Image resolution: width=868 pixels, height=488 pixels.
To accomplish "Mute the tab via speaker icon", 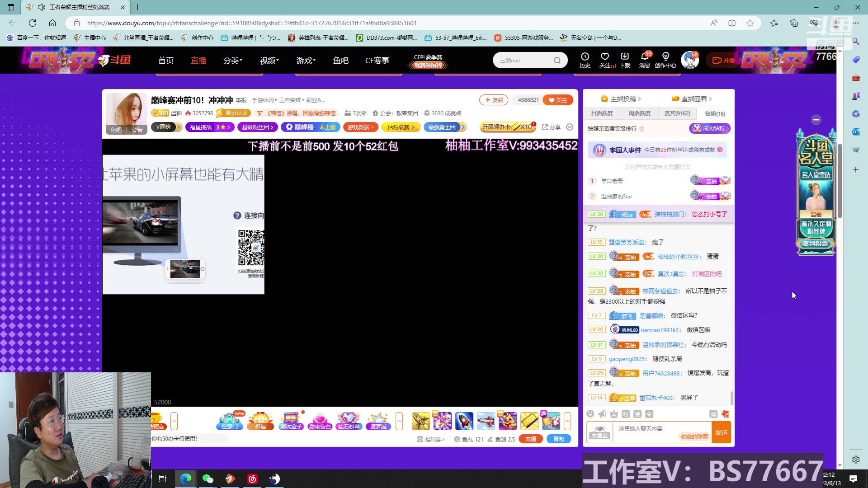I will [42, 7].
